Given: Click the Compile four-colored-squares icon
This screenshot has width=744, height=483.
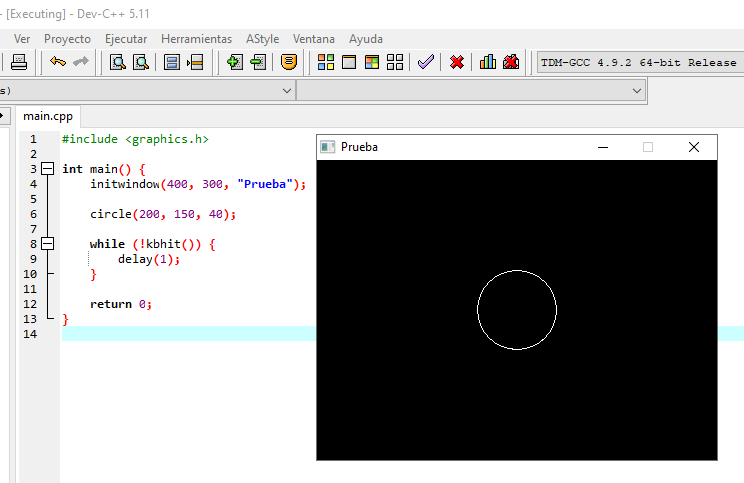Looking at the screenshot, I should pyautogui.click(x=326, y=62).
